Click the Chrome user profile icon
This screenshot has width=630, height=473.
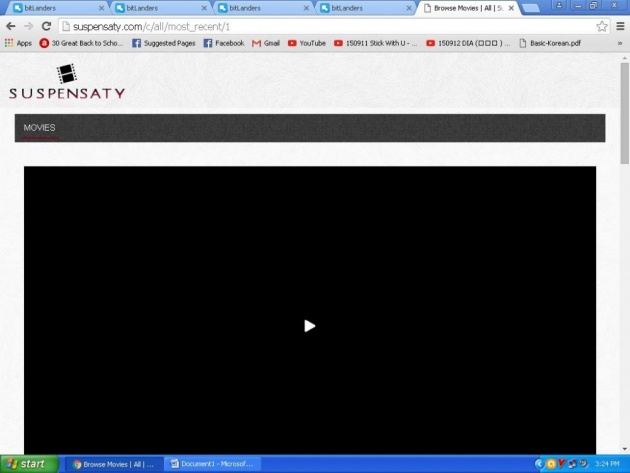point(559,5)
